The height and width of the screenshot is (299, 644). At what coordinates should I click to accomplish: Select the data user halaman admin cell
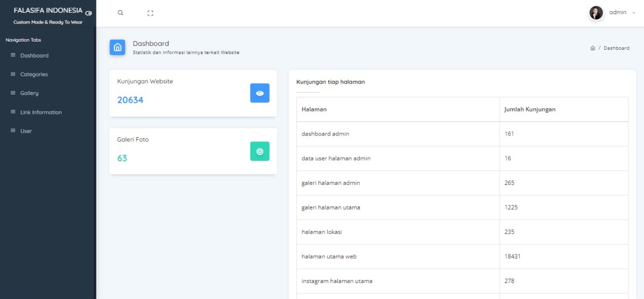coord(398,158)
